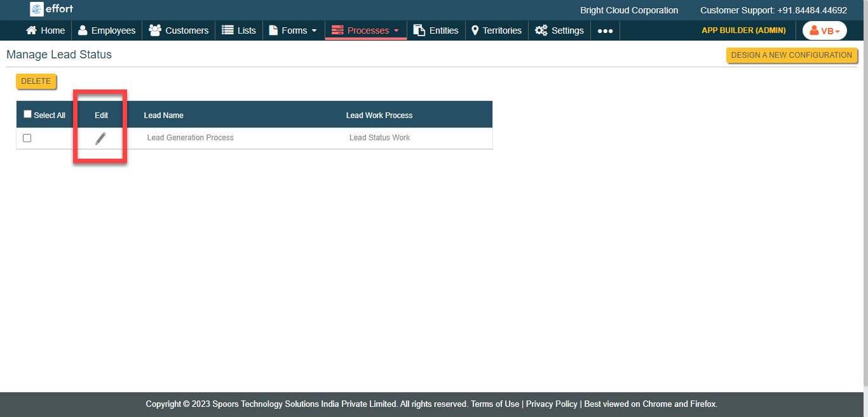The image size is (868, 417).
Task: Open Customers via the group icon
Action: point(154,30)
